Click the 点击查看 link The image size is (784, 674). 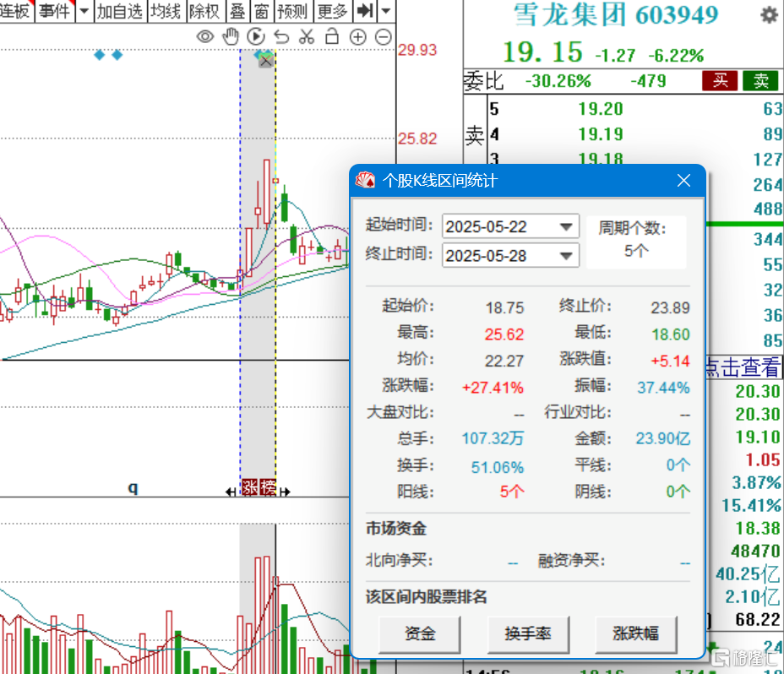pyautogui.click(x=743, y=367)
